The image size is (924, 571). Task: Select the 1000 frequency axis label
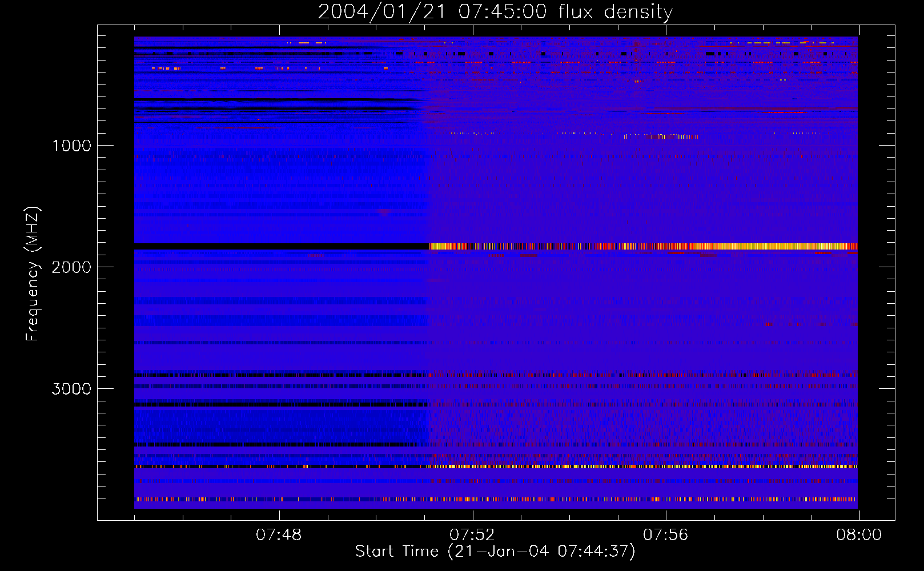click(71, 146)
